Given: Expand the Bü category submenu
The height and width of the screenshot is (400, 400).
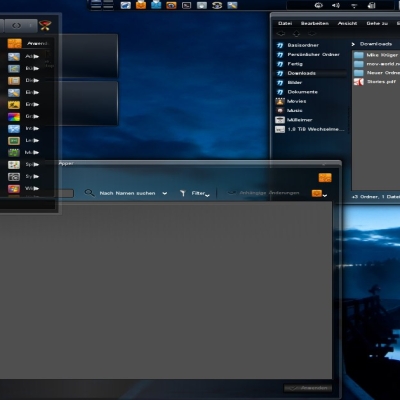Looking at the screenshot, I should coord(36,68).
